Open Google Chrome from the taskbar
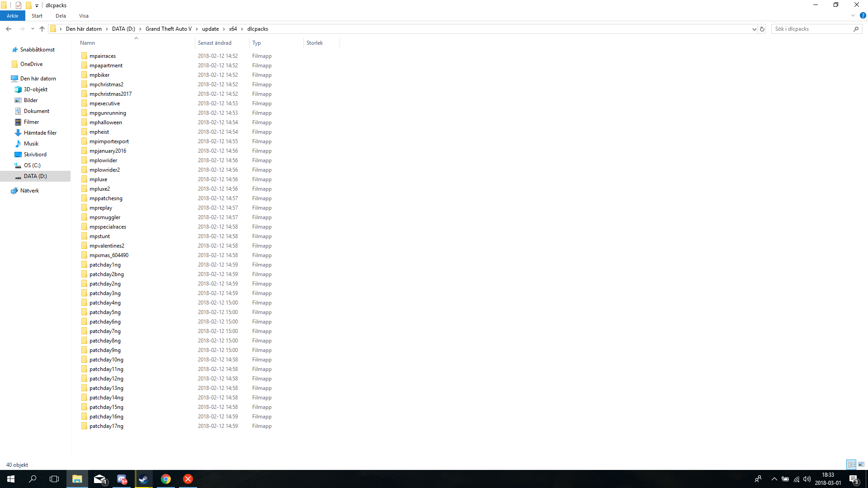This screenshot has width=868, height=488. coord(166,479)
